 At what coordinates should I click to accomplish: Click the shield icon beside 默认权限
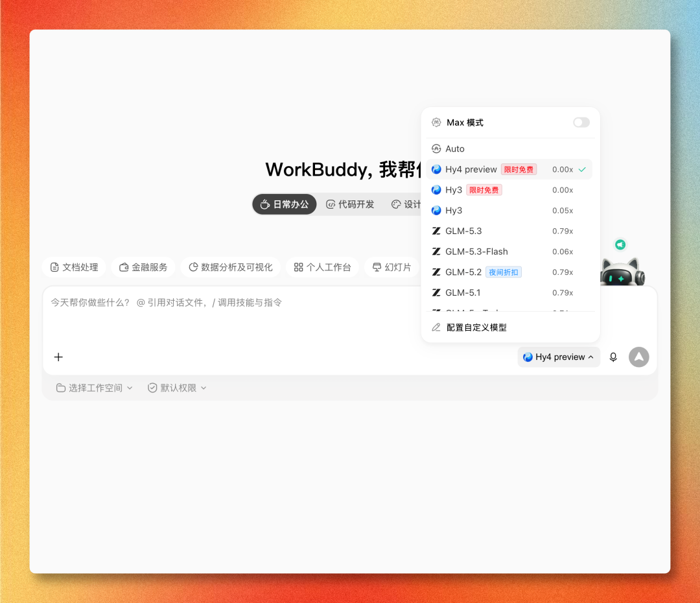coord(152,388)
